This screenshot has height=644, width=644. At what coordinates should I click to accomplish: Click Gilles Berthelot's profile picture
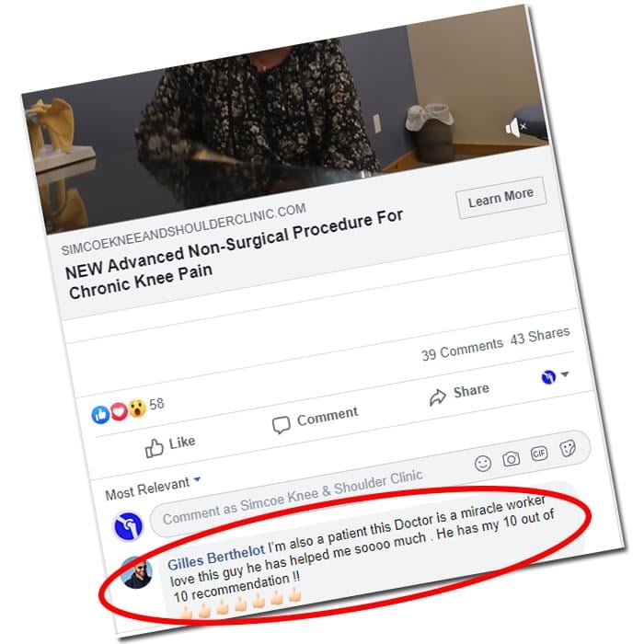coord(137,573)
